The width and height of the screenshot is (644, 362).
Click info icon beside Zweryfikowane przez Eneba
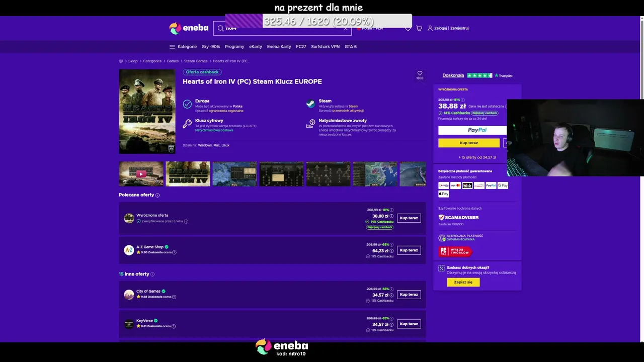pos(186,221)
